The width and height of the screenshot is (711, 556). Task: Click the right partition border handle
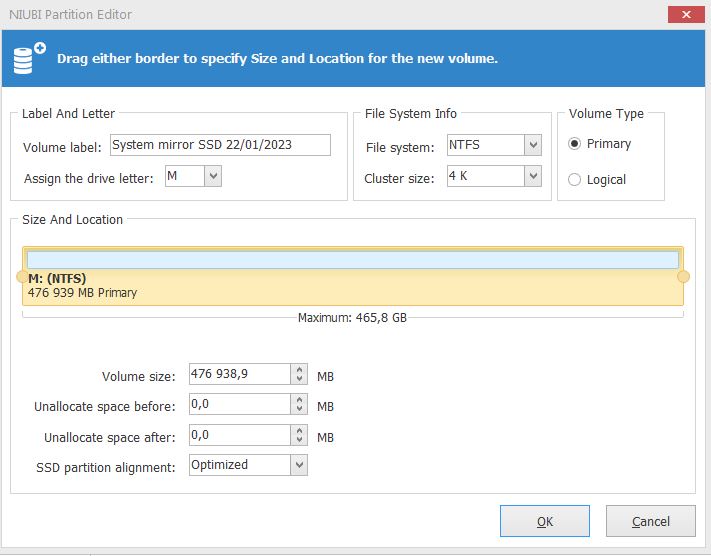click(683, 277)
